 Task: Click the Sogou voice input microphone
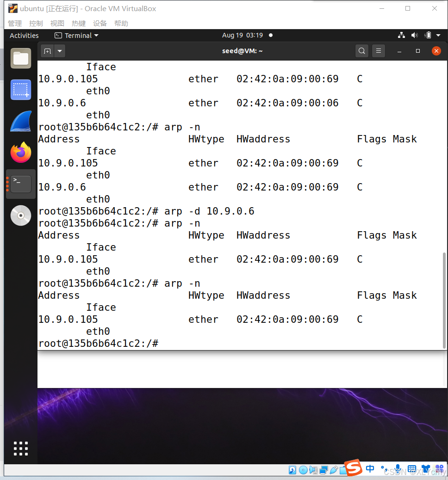[398, 469]
